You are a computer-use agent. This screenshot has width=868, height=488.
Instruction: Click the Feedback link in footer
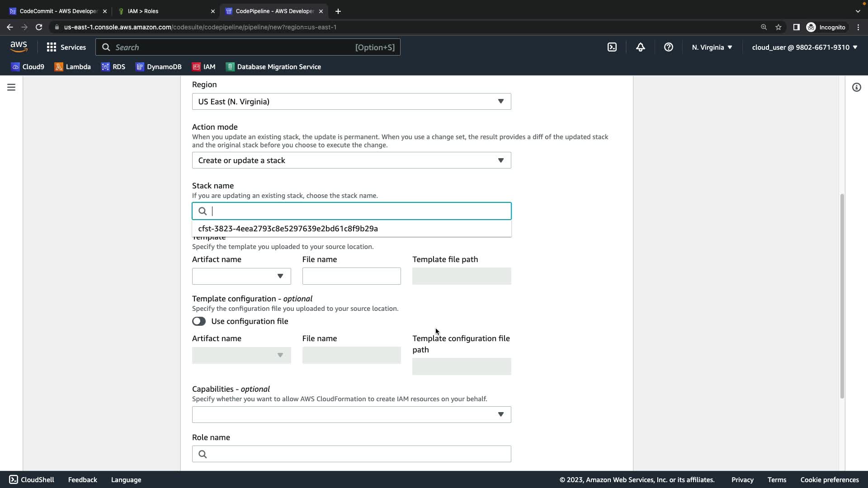[82, 480]
